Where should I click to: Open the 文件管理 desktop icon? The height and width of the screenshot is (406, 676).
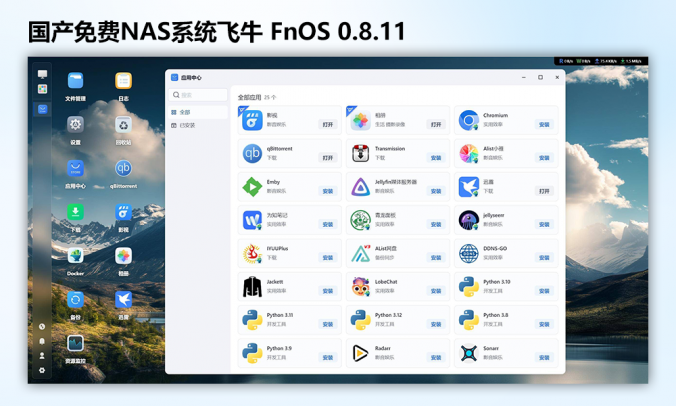click(x=75, y=81)
